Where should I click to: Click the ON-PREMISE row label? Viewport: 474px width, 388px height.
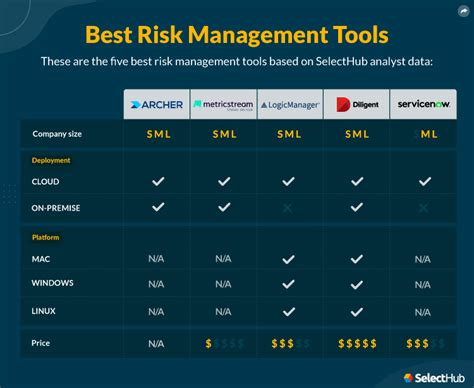pos(56,208)
